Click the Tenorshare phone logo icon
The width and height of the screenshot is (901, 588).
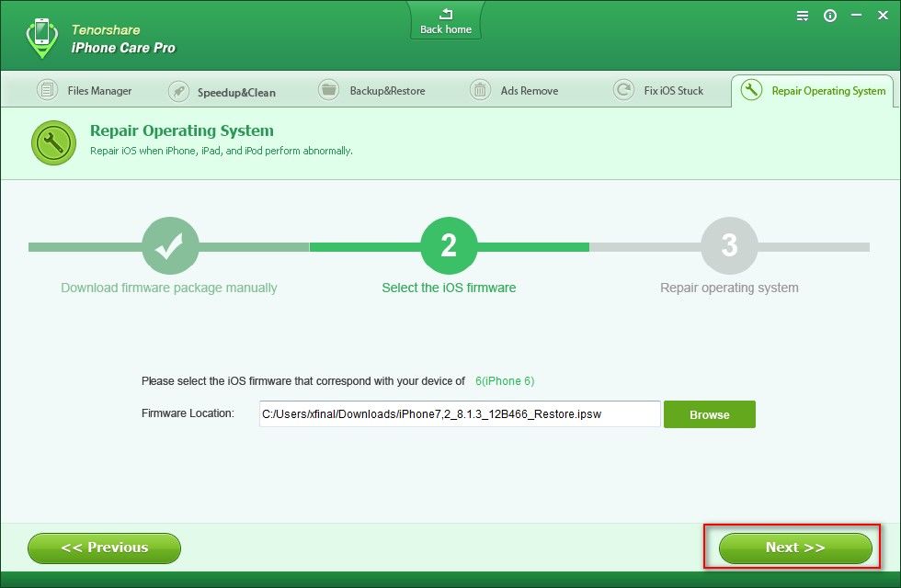coord(42,38)
